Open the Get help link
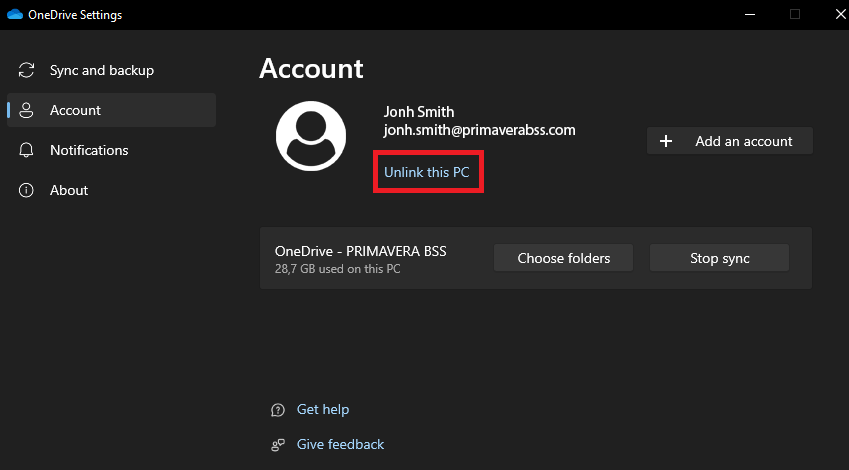Screen dimensions: 849x470 (323, 409)
